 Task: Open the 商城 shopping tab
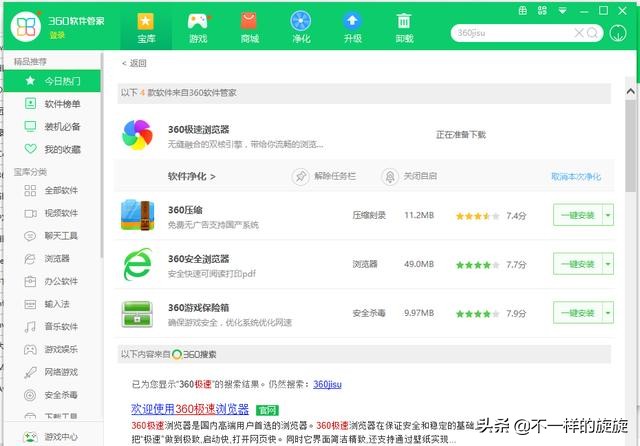click(249, 28)
